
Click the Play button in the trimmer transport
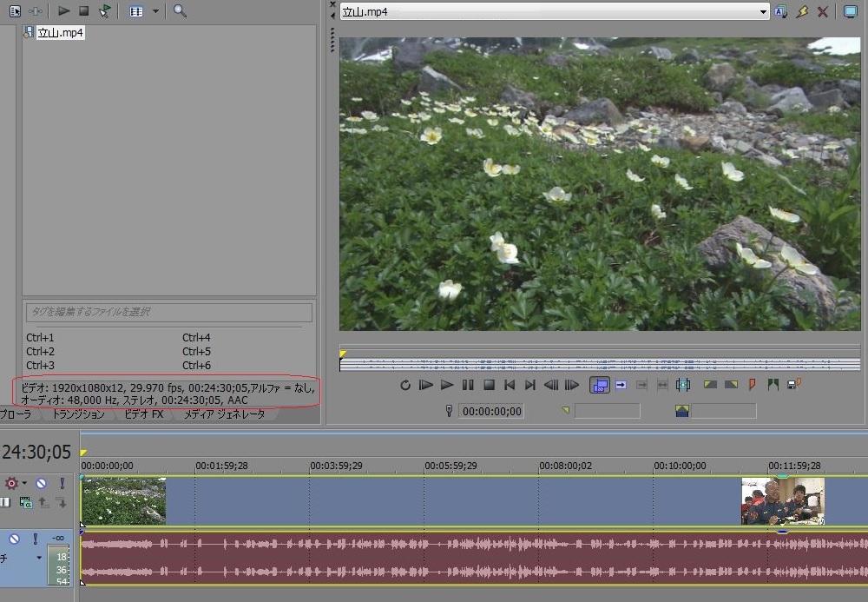(447, 385)
